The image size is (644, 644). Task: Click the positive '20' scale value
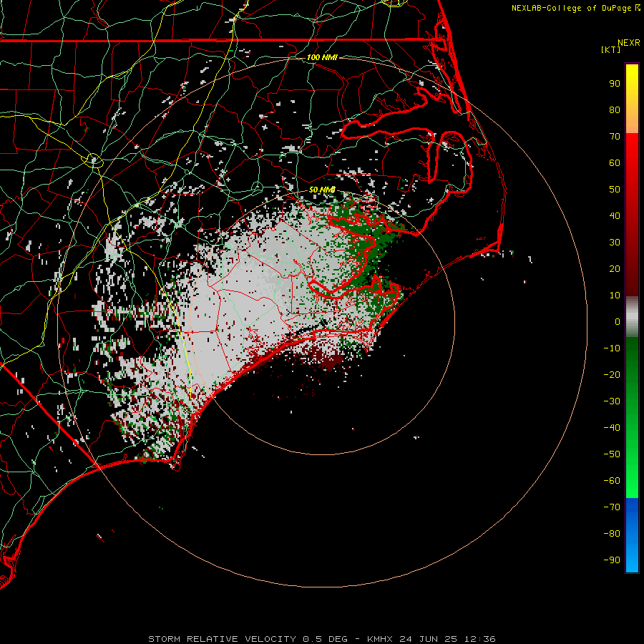[615, 269]
